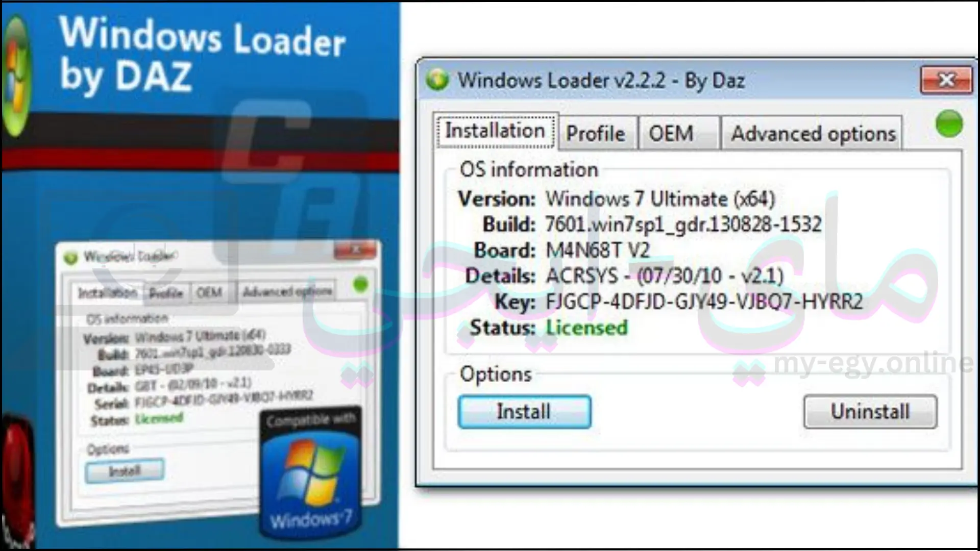Viewport: 980px width, 551px height.
Task: Click the green indicator in the box-art window
Action: (x=360, y=284)
